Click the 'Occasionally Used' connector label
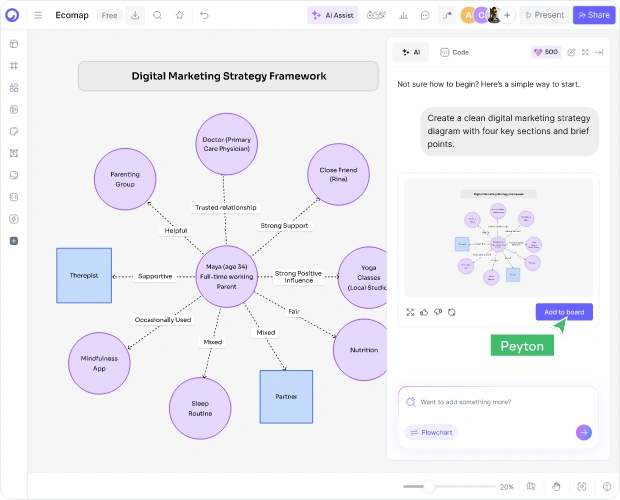 [x=163, y=320]
